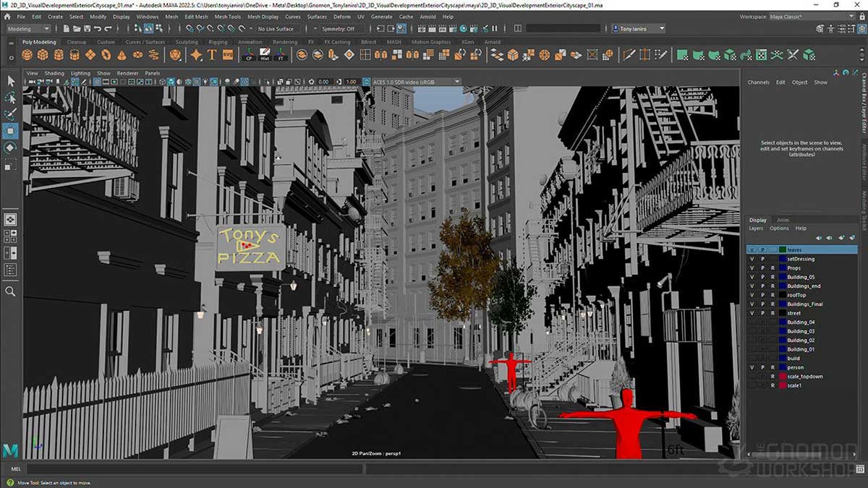Toggle visibility of the person layer
The width and height of the screenshot is (868, 488).
(x=752, y=367)
